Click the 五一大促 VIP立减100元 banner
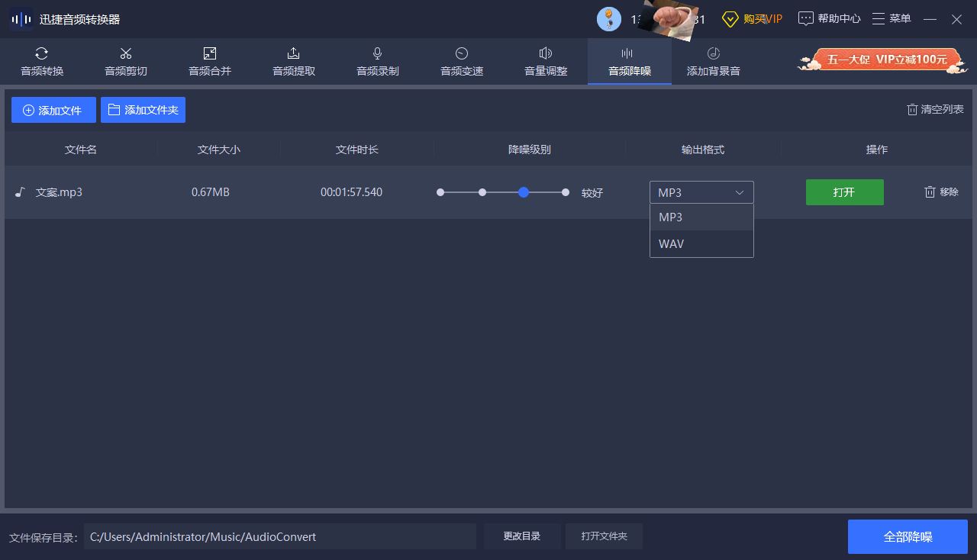Viewport: 977px width, 560px height. (x=882, y=60)
